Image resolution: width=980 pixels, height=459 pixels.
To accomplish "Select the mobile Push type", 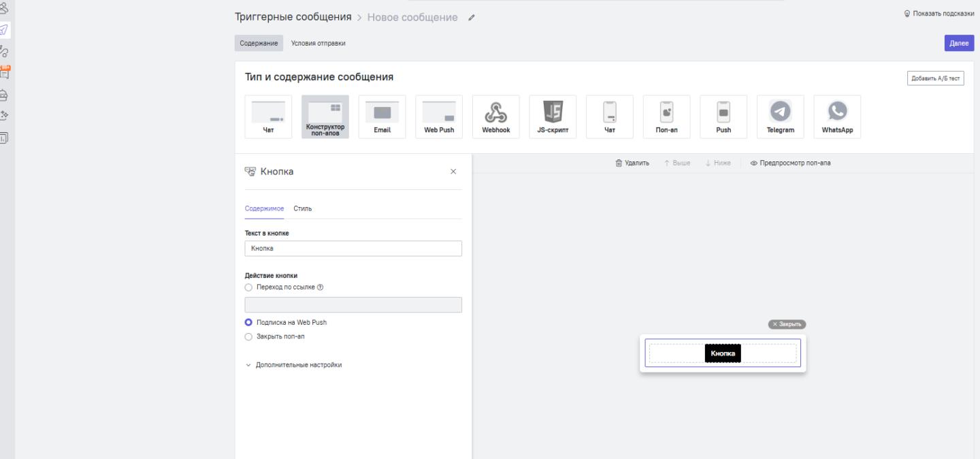I will 723,116.
